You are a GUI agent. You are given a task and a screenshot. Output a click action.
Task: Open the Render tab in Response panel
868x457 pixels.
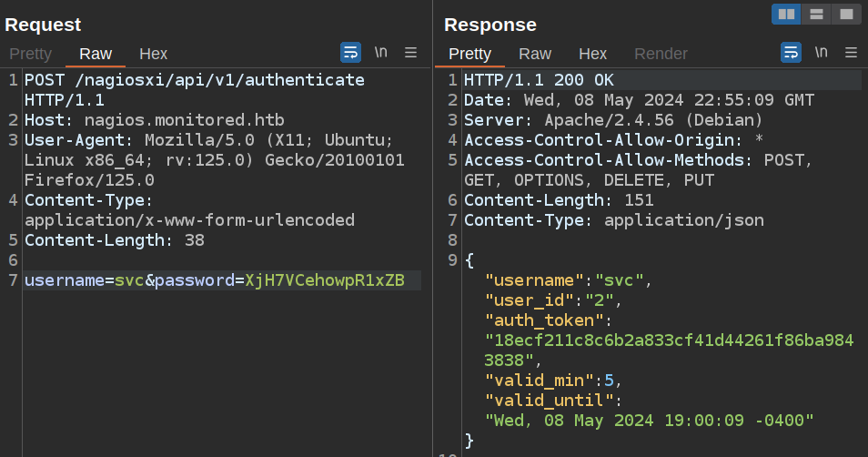[661, 54]
